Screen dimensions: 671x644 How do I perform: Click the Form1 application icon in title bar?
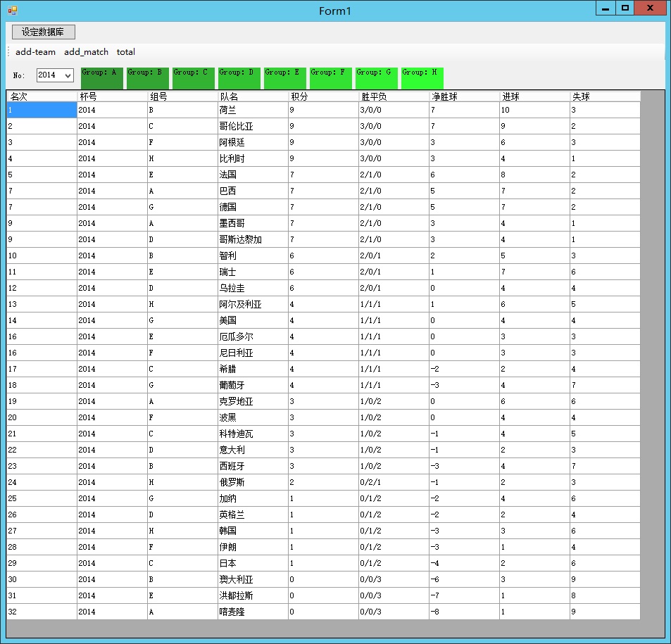(13, 11)
